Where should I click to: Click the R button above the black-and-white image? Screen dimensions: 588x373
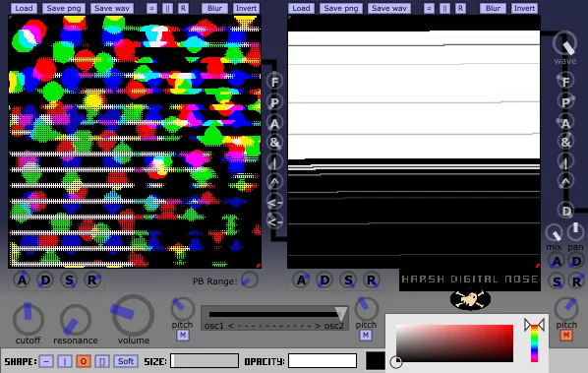tap(460, 8)
